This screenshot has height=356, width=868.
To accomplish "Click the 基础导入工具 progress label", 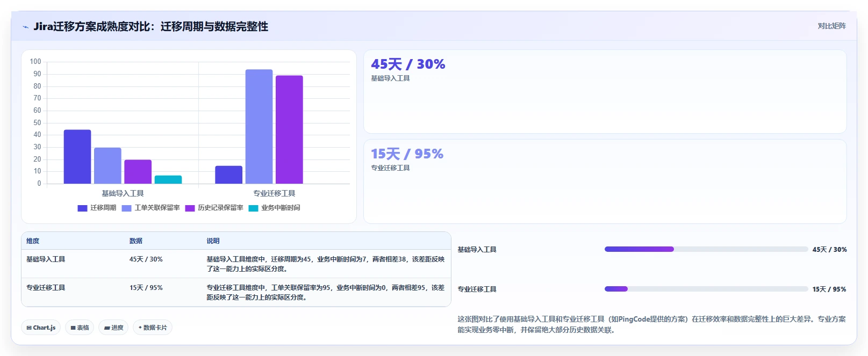I will click(x=477, y=250).
